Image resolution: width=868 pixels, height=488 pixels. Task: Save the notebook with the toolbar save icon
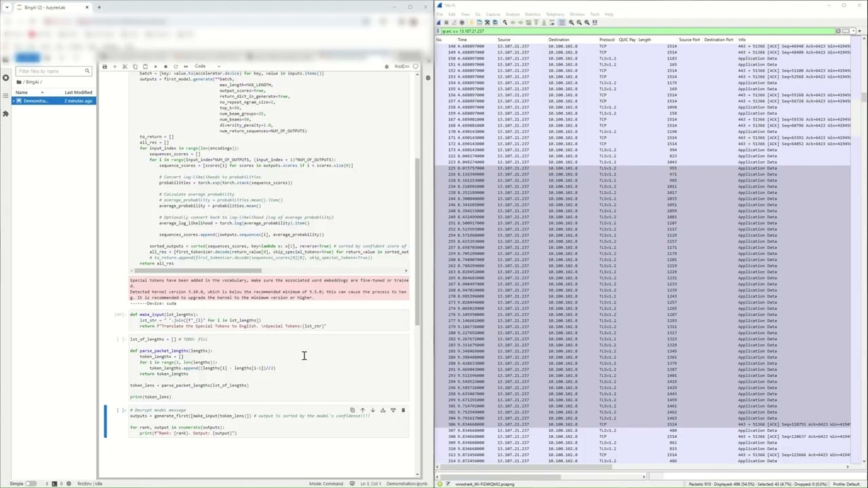(105, 66)
